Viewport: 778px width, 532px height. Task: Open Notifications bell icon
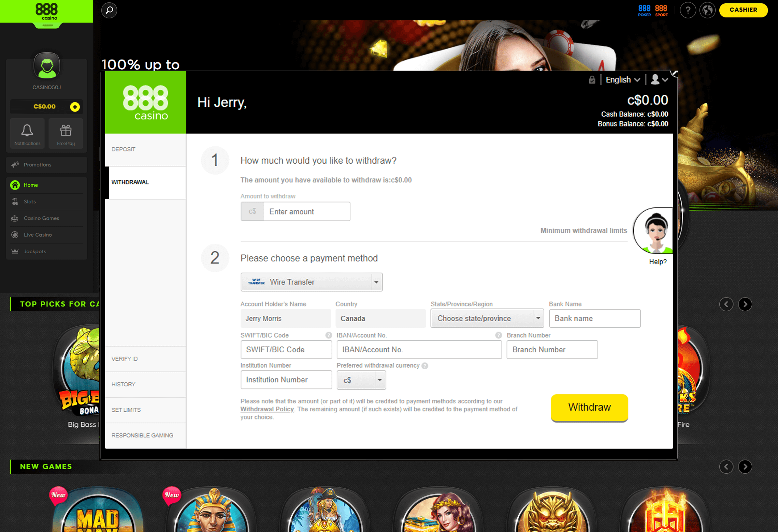27,134
